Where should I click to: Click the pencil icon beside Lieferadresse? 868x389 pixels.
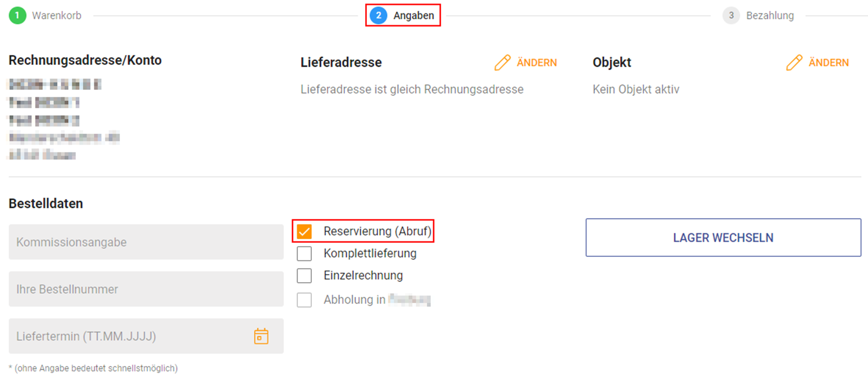pos(502,63)
